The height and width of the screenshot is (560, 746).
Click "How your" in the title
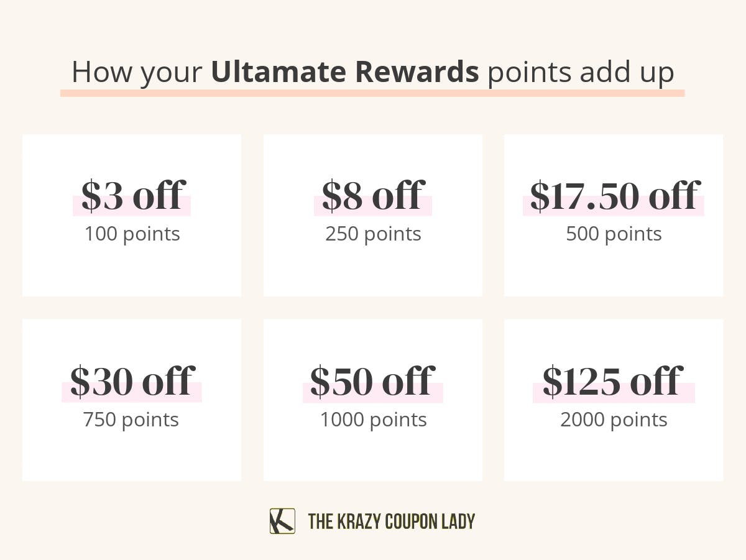(x=137, y=72)
